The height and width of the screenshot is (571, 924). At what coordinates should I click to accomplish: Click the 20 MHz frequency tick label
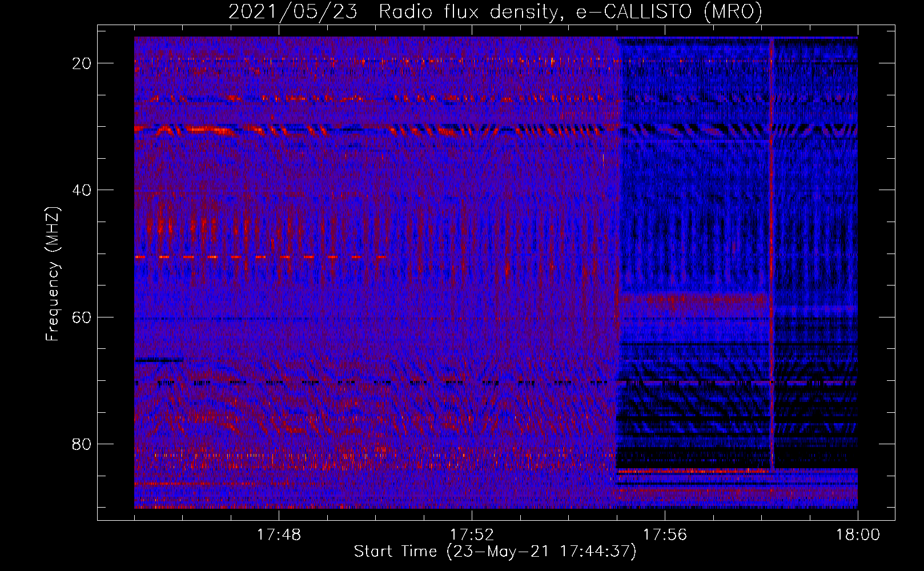[82, 63]
